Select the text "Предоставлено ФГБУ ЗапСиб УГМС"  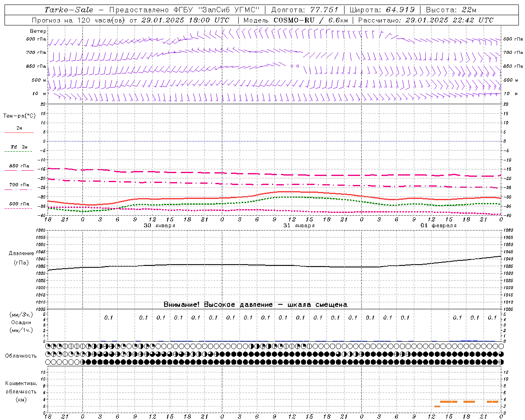185,10
